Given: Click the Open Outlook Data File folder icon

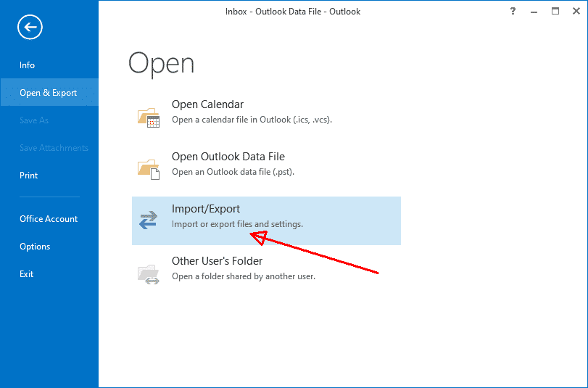Looking at the screenshot, I should (149, 170).
